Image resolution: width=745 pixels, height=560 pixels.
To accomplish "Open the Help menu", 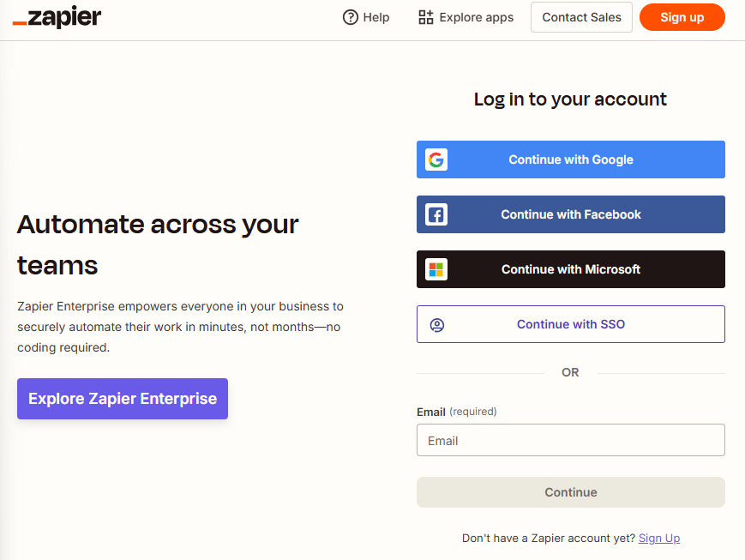I will (366, 17).
